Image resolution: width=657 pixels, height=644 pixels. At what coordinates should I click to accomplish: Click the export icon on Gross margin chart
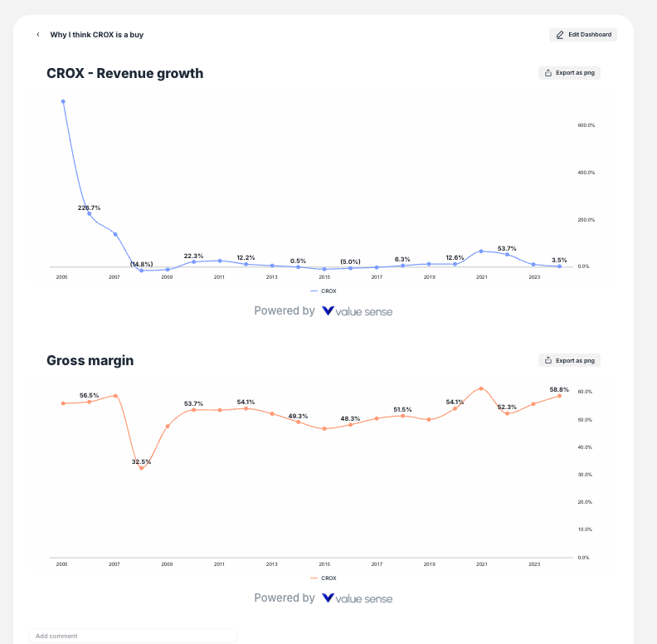(548, 360)
